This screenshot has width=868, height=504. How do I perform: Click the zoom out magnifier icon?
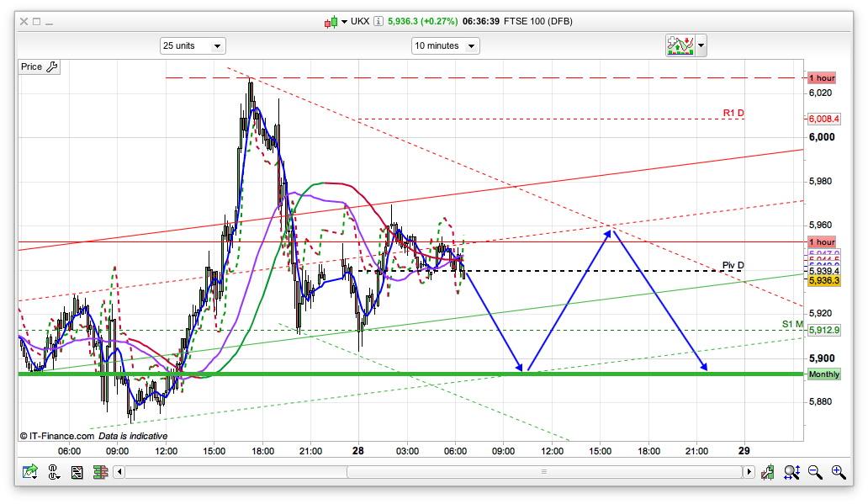pos(815,472)
